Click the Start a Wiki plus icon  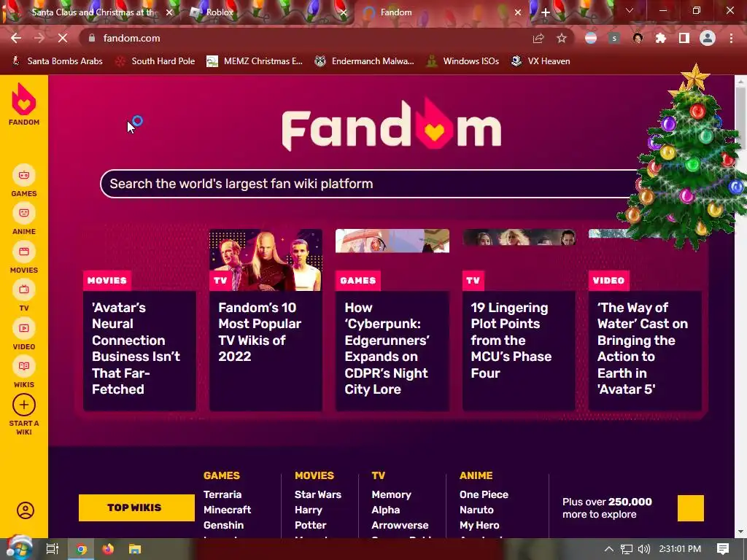click(x=24, y=405)
